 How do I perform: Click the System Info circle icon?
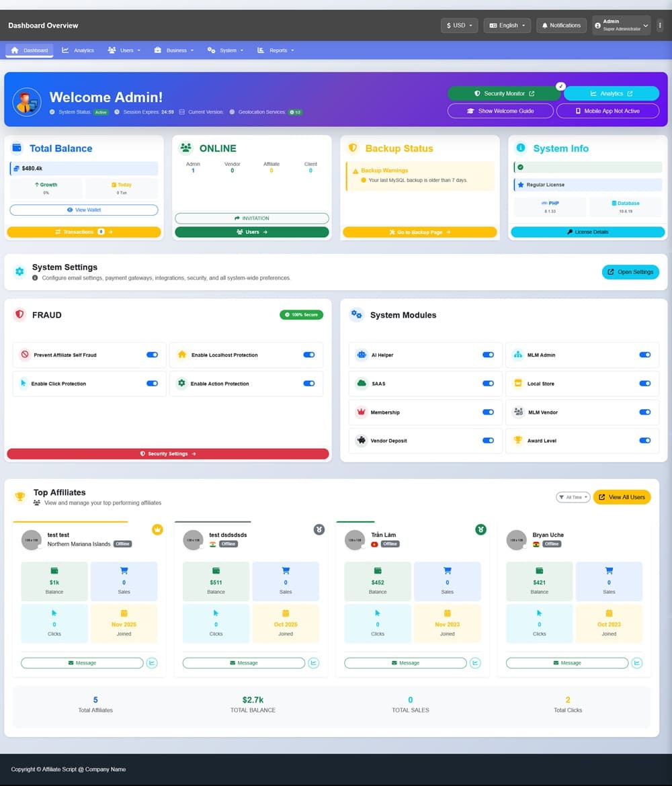click(520, 148)
